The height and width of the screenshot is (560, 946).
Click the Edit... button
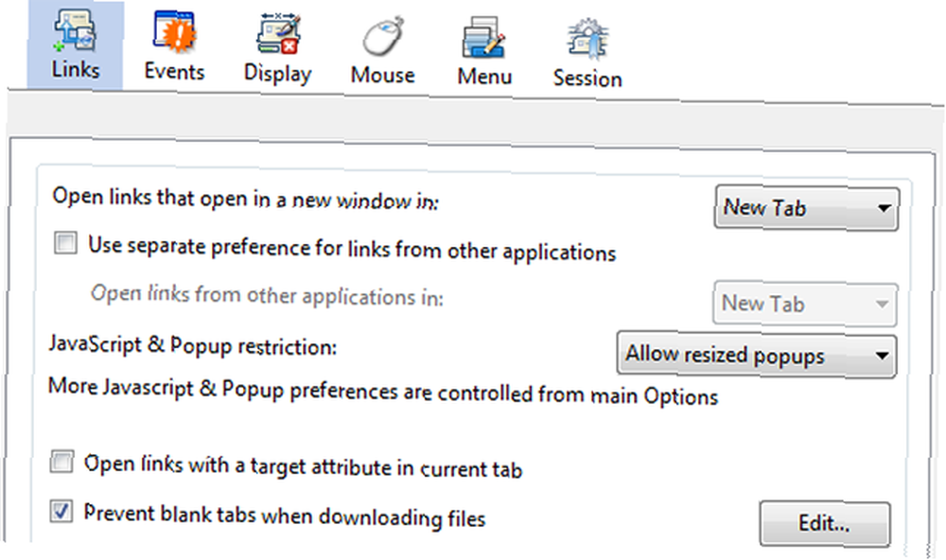(824, 523)
